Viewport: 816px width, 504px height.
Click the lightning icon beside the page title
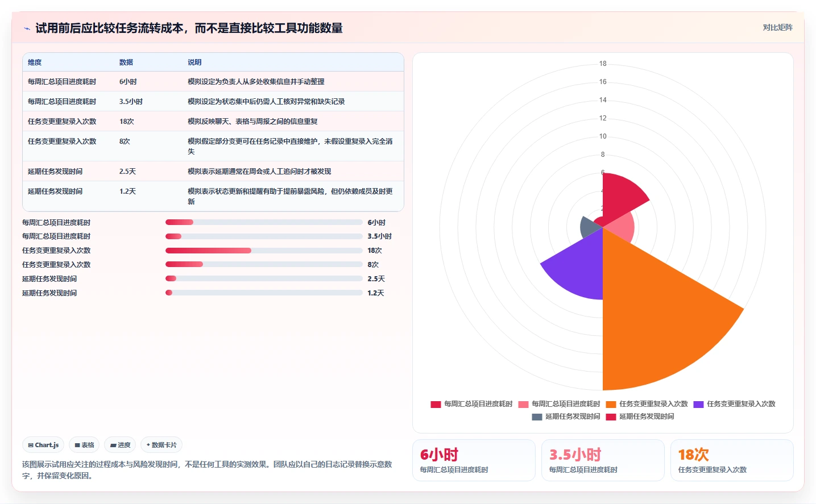[x=27, y=28]
